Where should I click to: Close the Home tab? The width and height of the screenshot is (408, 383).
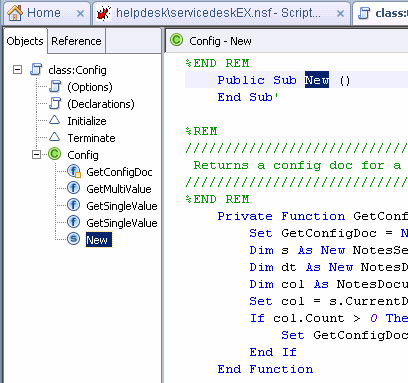[x=80, y=14]
